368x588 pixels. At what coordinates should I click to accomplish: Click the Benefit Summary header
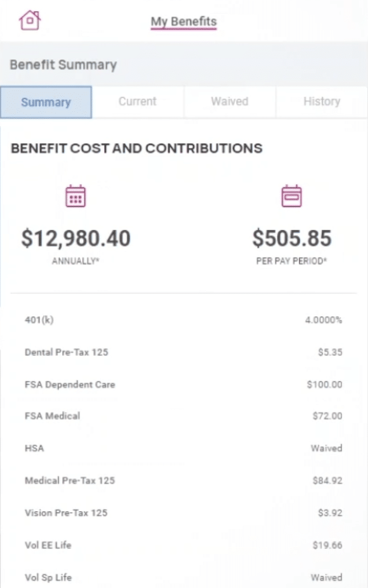[63, 65]
